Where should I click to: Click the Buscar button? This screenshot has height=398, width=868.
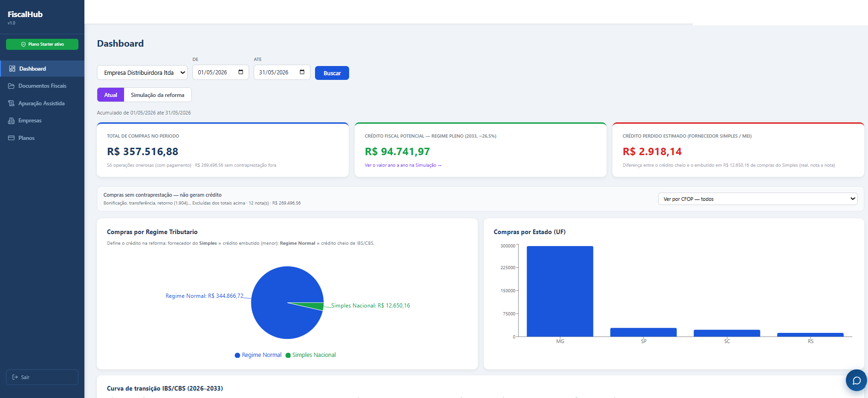[332, 73]
